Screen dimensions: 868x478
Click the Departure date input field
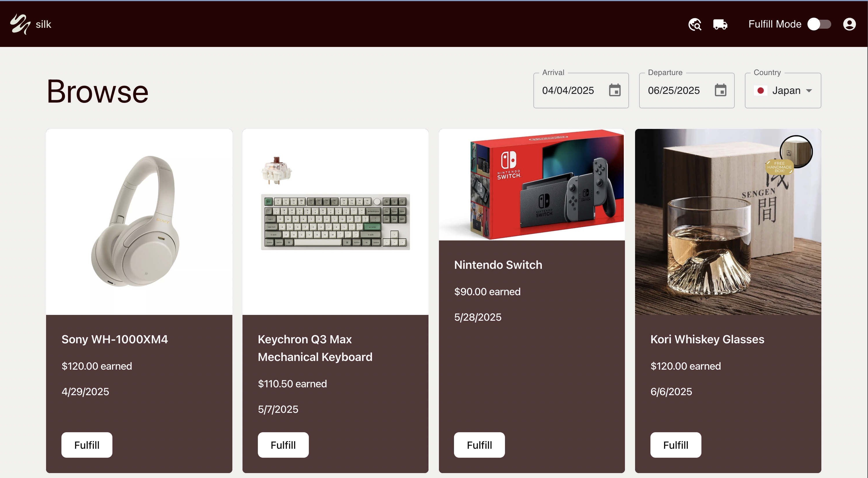[x=674, y=90]
